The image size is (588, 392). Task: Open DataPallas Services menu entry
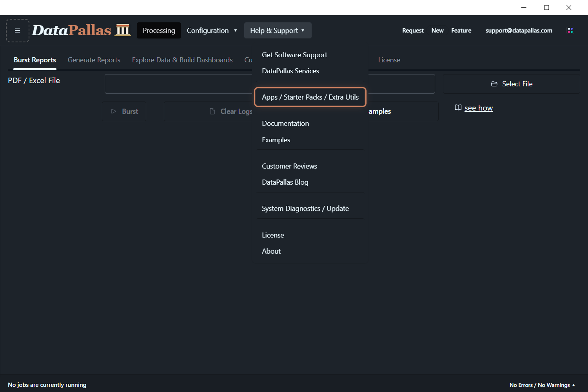click(290, 71)
